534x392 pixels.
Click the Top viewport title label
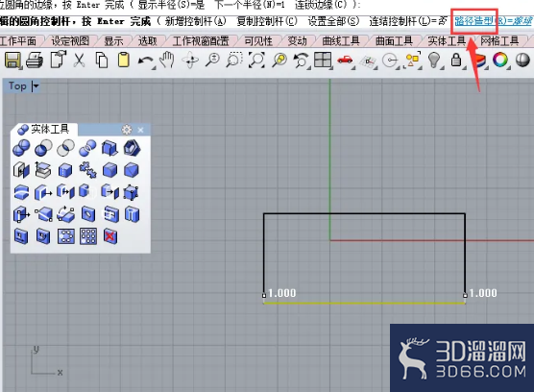(x=17, y=86)
